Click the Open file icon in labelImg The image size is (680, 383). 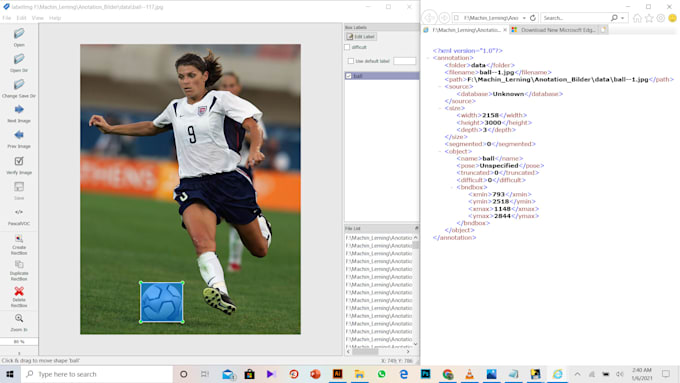point(19,34)
